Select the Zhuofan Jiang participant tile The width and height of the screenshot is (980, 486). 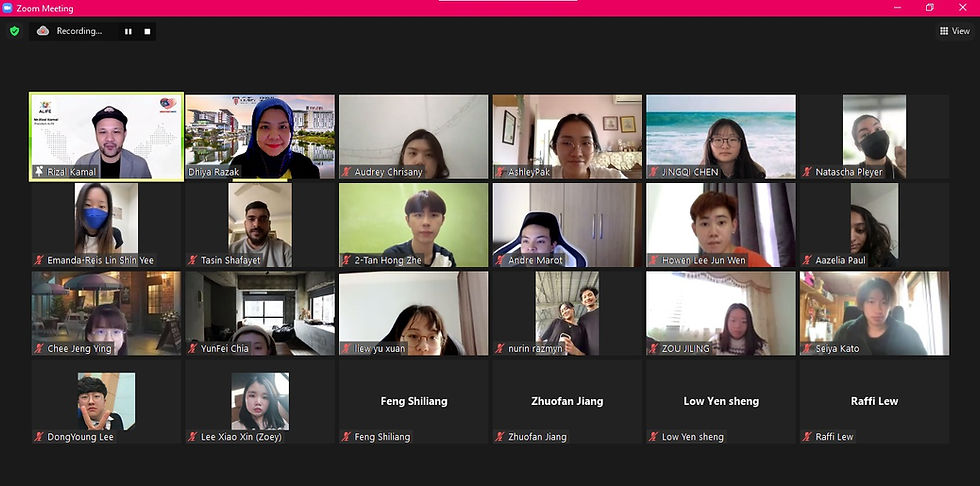pyautogui.click(x=567, y=402)
